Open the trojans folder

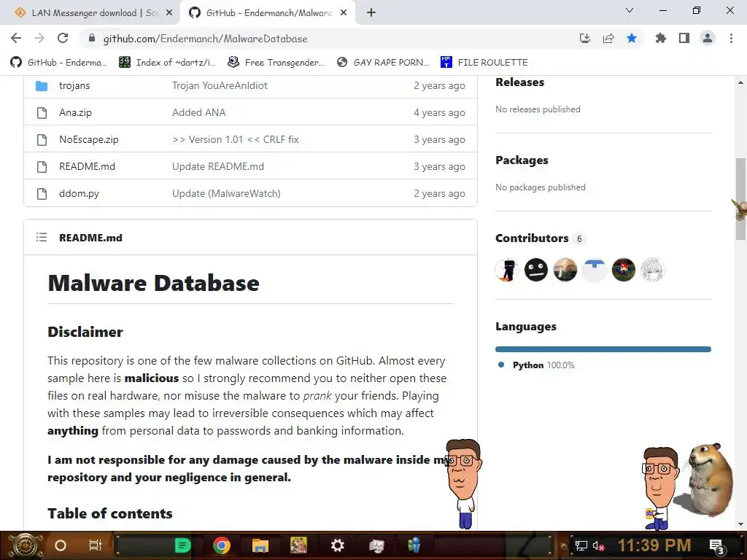[x=74, y=86]
